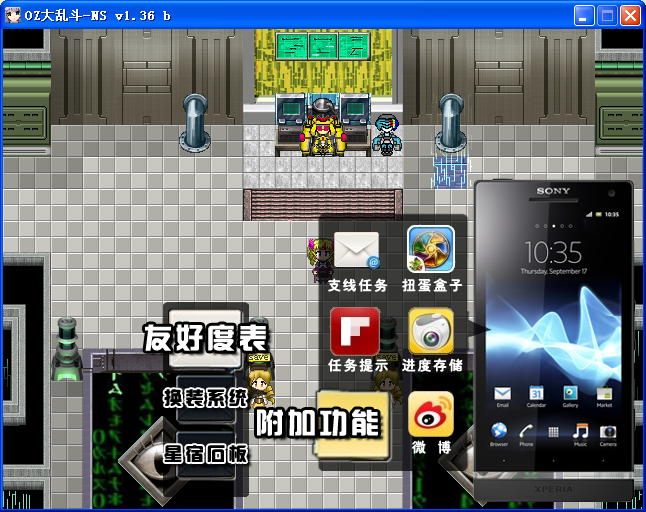The image size is (646, 512).
Task: Select the 星宿回板 menu entry
Action: click(x=205, y=454)
